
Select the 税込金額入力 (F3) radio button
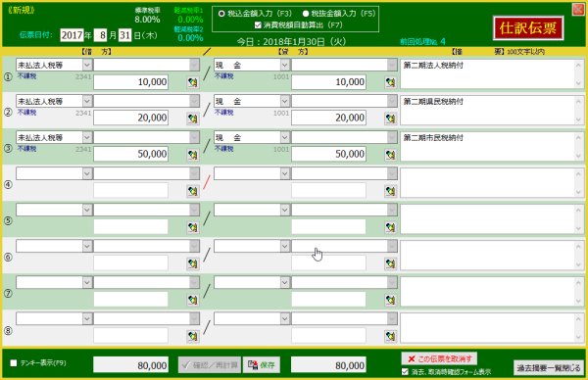(221, 14)
